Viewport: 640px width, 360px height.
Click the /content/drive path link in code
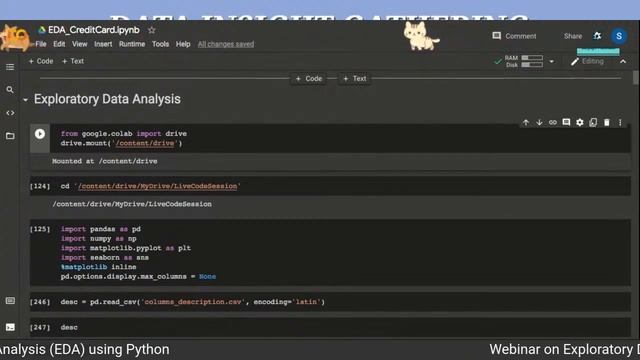[x=145, y=143]
